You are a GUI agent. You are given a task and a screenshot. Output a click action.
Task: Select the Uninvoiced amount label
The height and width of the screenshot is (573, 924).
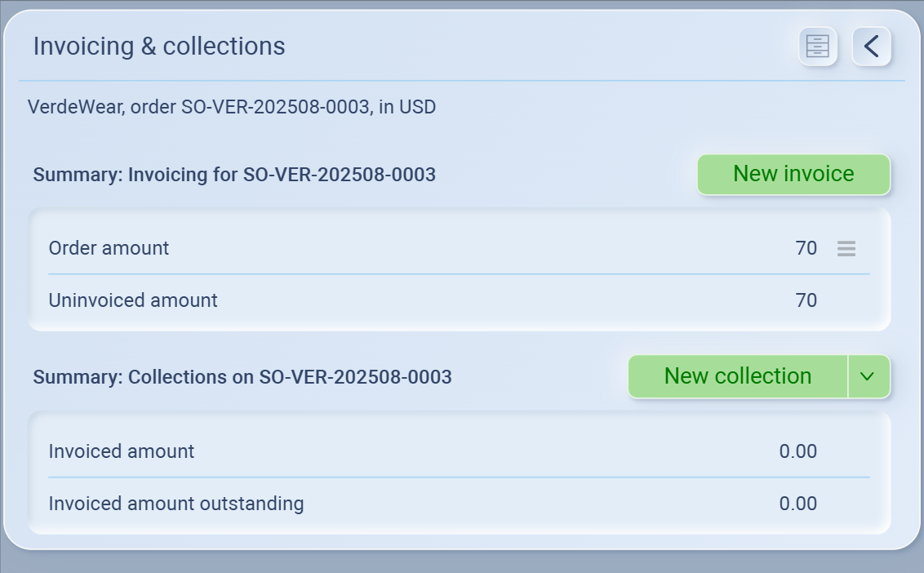pyautogui.click(x=133, y=300)
